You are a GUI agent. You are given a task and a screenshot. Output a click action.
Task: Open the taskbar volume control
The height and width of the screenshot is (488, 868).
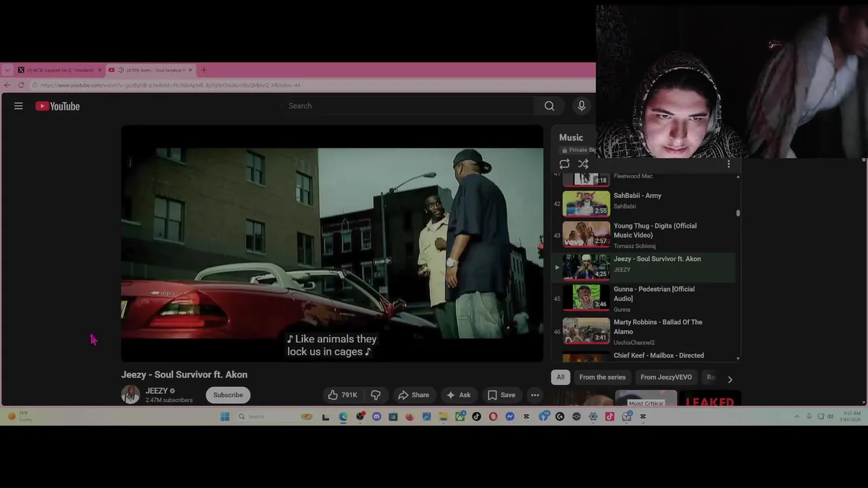click(x=831, y=417)
